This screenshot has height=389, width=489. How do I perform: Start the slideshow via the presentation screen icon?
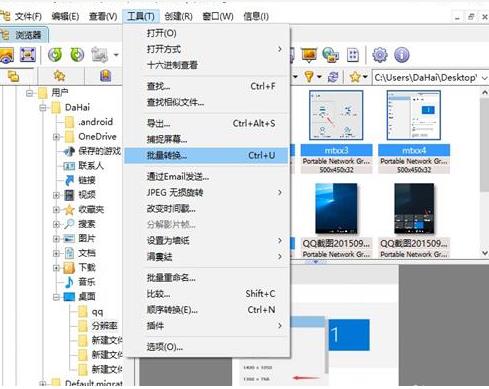(x=309, y=55)
